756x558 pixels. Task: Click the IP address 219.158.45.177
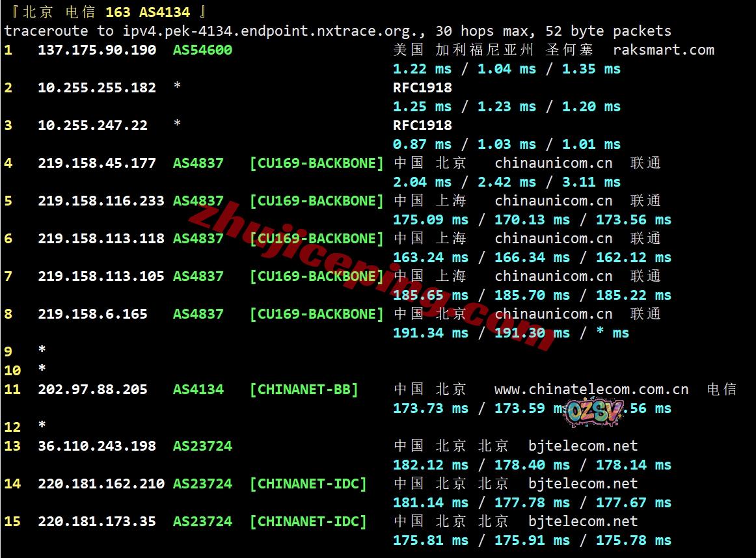pyautogui.click(x=97, y=163)
